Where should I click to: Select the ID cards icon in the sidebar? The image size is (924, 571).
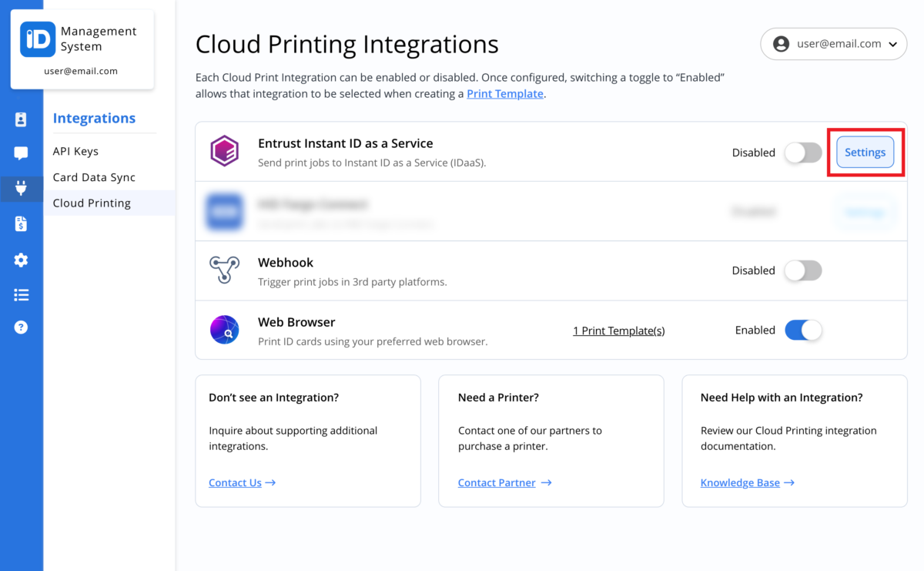(22, 119)
